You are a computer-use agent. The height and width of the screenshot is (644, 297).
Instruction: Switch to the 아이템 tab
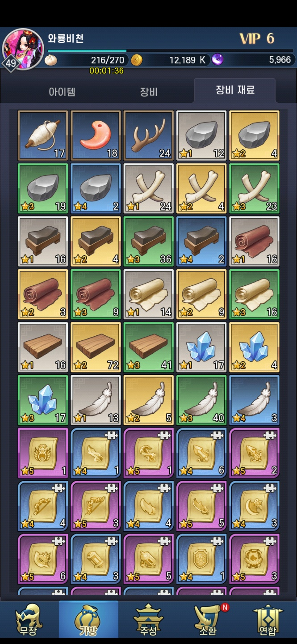62,92
